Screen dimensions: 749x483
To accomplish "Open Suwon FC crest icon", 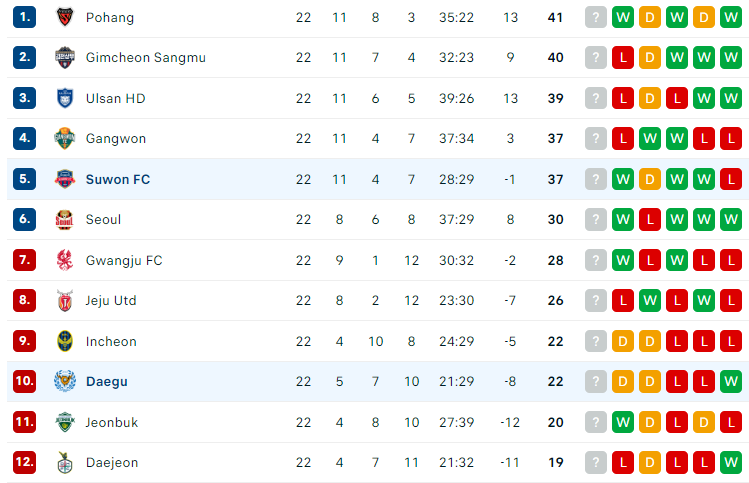I will point(65,179).
